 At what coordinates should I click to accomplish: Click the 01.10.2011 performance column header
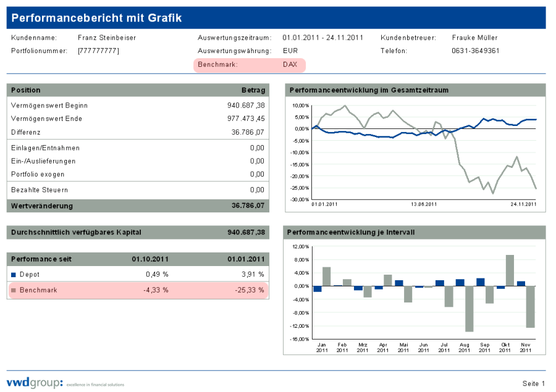coord(149,259)
